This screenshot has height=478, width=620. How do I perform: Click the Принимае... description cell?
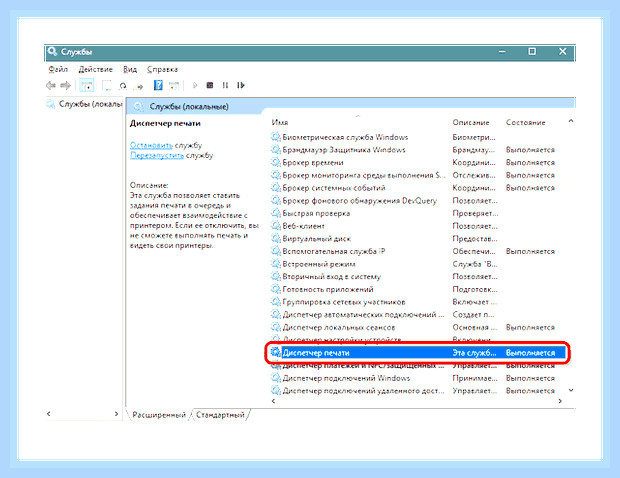pos(475,378)
